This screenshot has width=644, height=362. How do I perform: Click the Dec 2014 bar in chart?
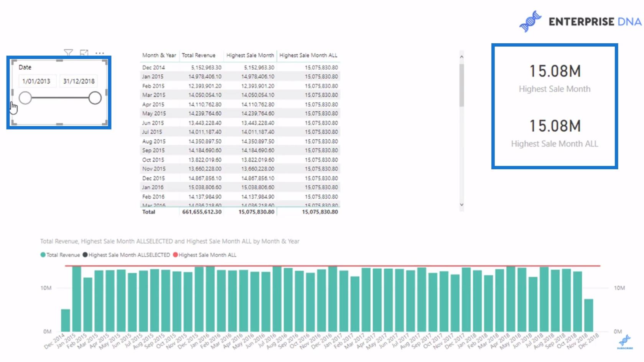(x=66, y=320)
